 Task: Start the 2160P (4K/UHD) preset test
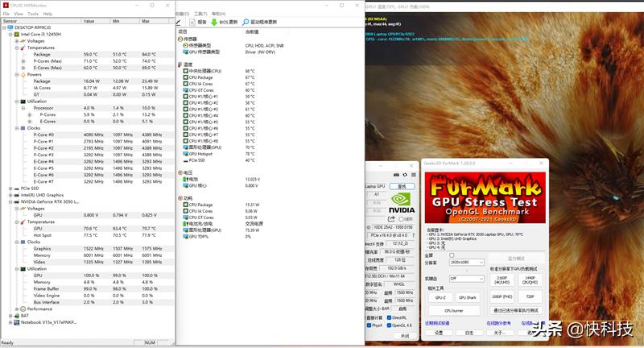click(x=502, y=280)
